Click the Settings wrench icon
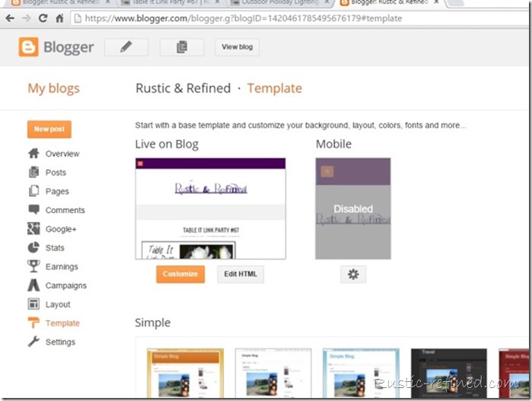Screen dimensions: 532x401 [x=33, y=342]
